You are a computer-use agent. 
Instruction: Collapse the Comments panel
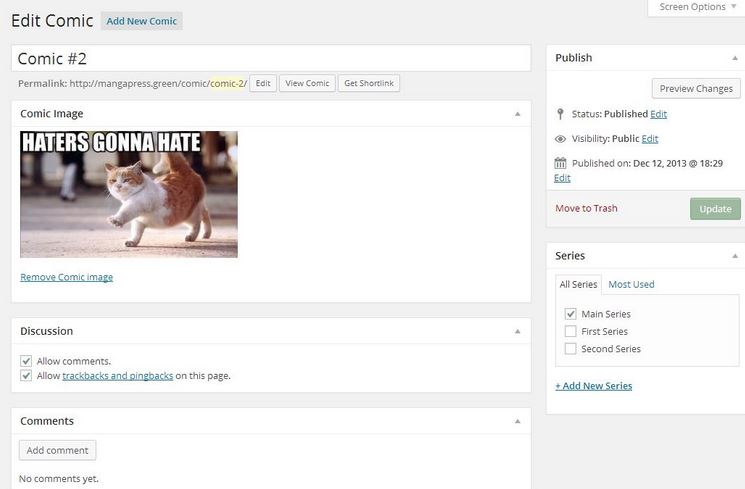tap(517, 421)
